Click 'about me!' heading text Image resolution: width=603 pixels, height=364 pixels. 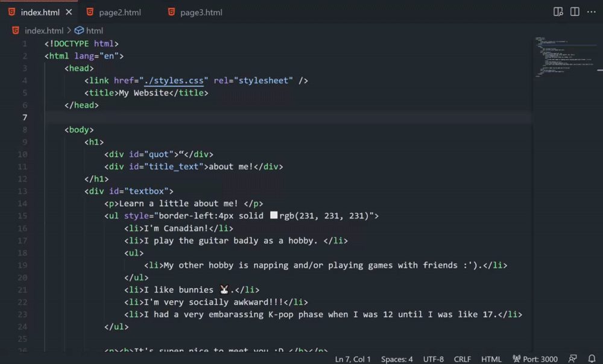tap(231, 167)
